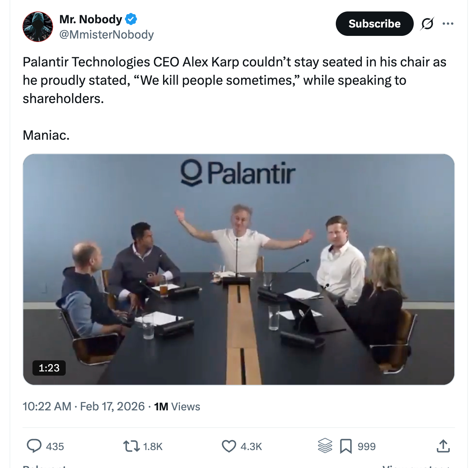Click the stacked layers icon
The width and height of the screenshot is (476, 468).
pyautogui.click(x=325, y=445)
